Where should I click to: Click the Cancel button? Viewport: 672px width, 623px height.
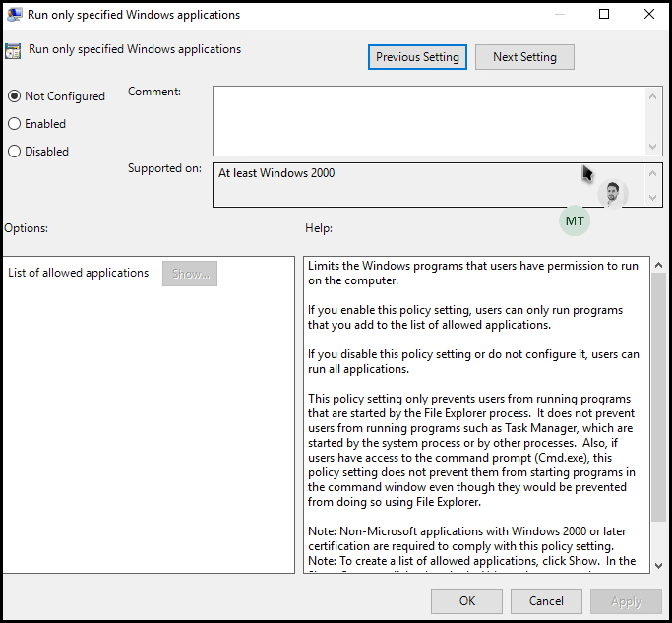tap(546, 601)
